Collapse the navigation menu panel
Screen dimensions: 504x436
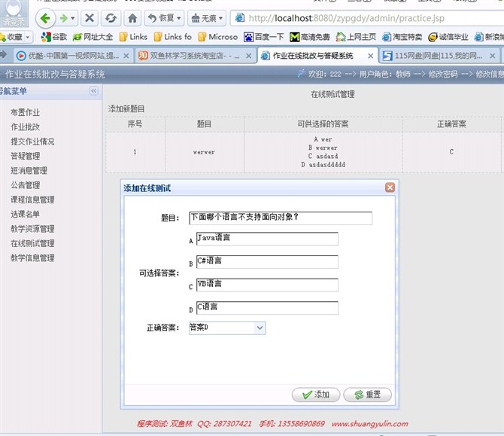click(x=93, y=91)
